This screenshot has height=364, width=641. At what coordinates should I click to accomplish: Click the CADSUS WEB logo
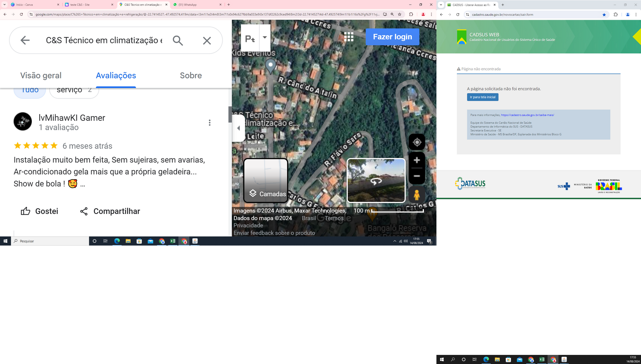pyautogui.click(x=461, y=37)
